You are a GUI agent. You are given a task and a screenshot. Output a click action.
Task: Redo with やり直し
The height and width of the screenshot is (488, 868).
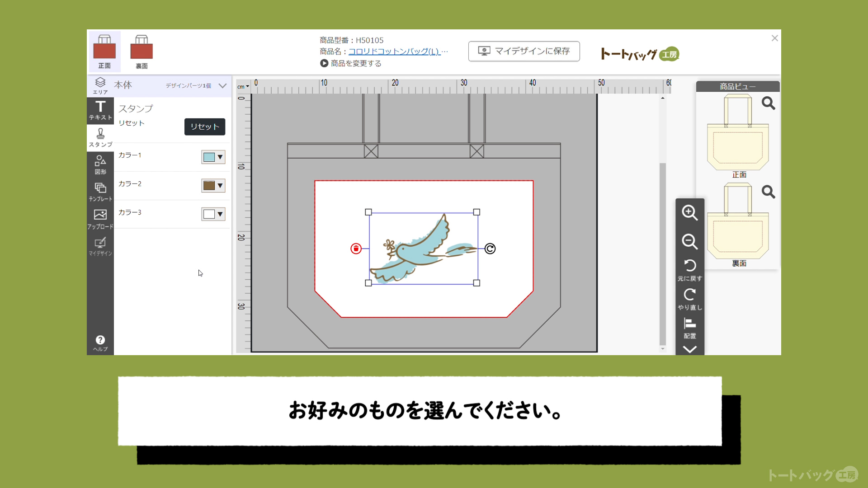pos(690,299)
